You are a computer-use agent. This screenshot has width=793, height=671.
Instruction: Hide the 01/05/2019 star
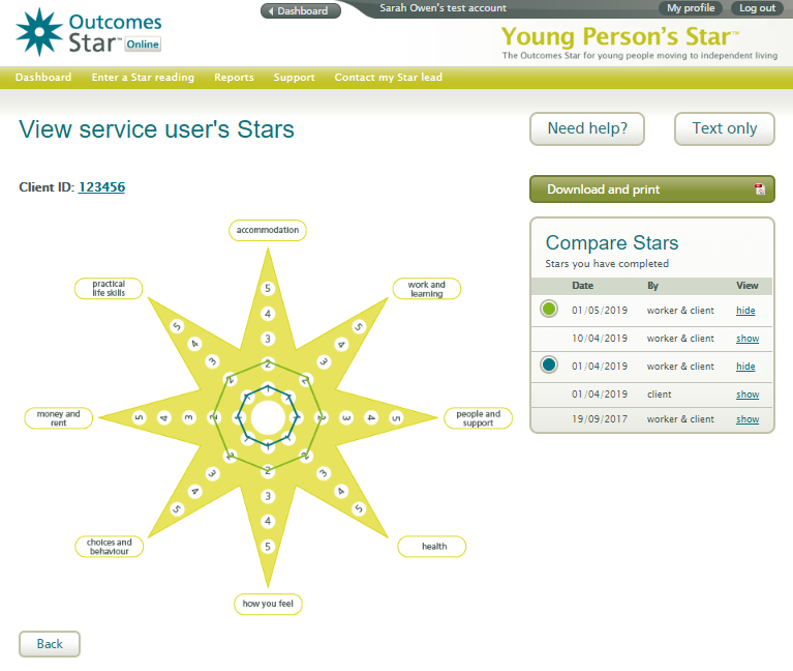[x=745, y=310]
